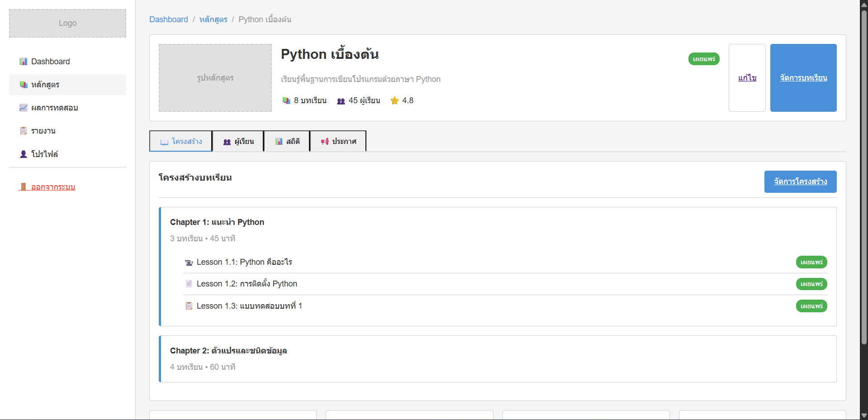Open จัดการโครงสร้าง button
868x420 pixels.
[800, 181]
